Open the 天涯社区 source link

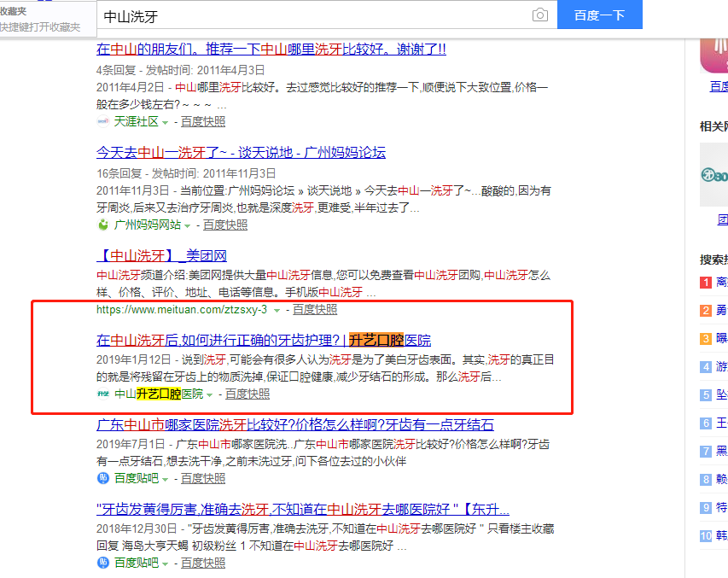pos(136,122)
